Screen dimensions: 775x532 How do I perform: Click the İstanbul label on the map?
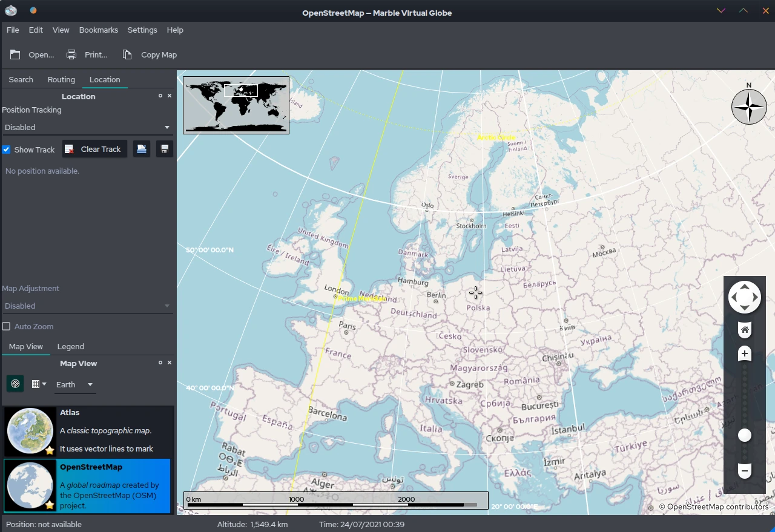pos(568,430)
